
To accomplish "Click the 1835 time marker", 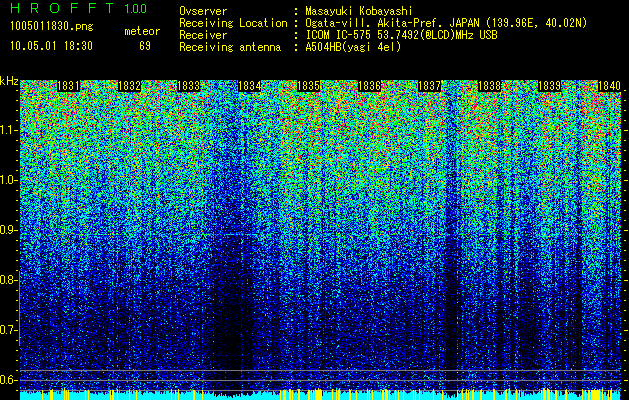I will [x=308, y=86].
